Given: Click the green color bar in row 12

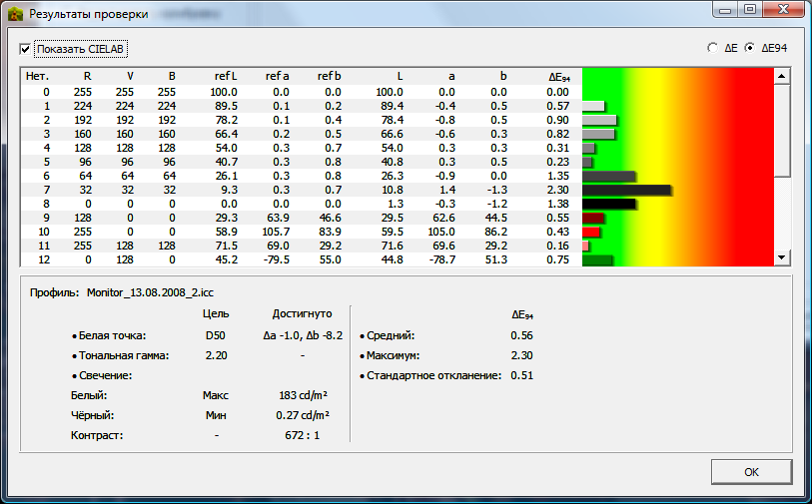Looking at the screenshot, I should 596,260.
